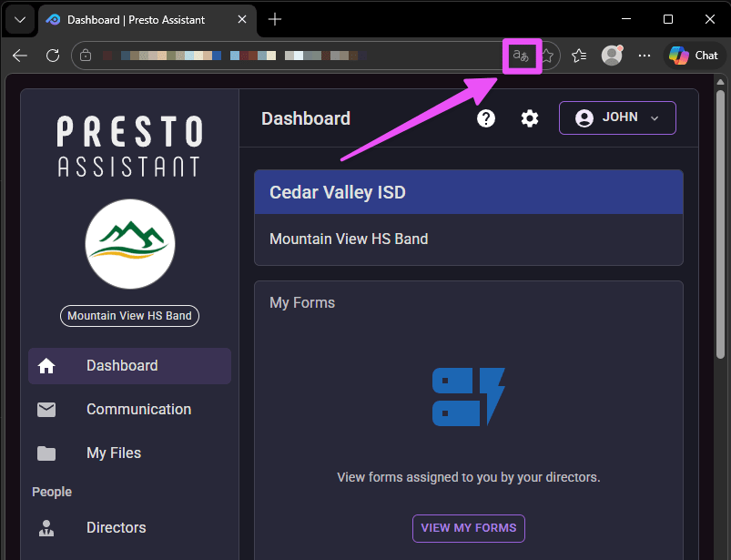The image size is (731, 560).
Task: Click the folder icon beside My Files
Action: pyautogui.click(x=46, y=453)
